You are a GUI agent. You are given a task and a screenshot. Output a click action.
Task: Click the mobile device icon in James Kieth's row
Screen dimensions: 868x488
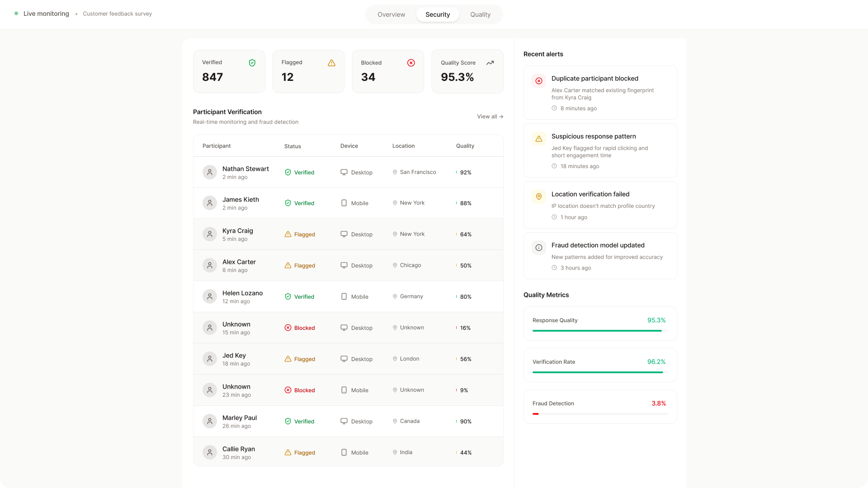[x=344, y=203]
